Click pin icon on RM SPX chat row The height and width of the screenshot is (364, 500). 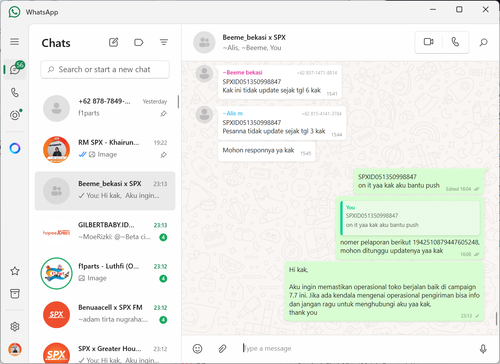(163, 155)
